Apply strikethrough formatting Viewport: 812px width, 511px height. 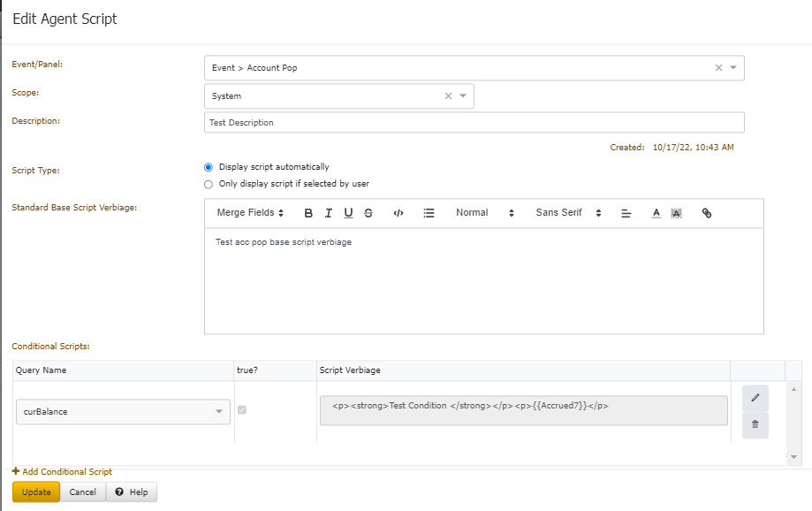click(x=368, y=213)
